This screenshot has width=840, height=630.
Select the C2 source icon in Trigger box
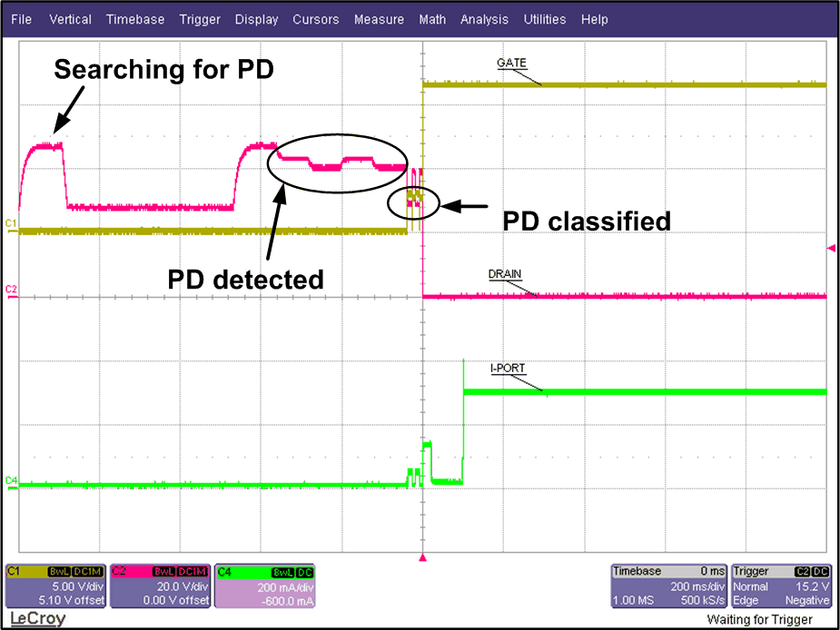(x=801, y=571)
